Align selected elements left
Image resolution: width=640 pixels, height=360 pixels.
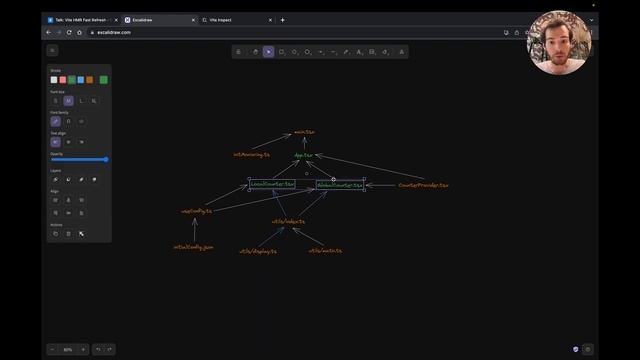(56, 200)
